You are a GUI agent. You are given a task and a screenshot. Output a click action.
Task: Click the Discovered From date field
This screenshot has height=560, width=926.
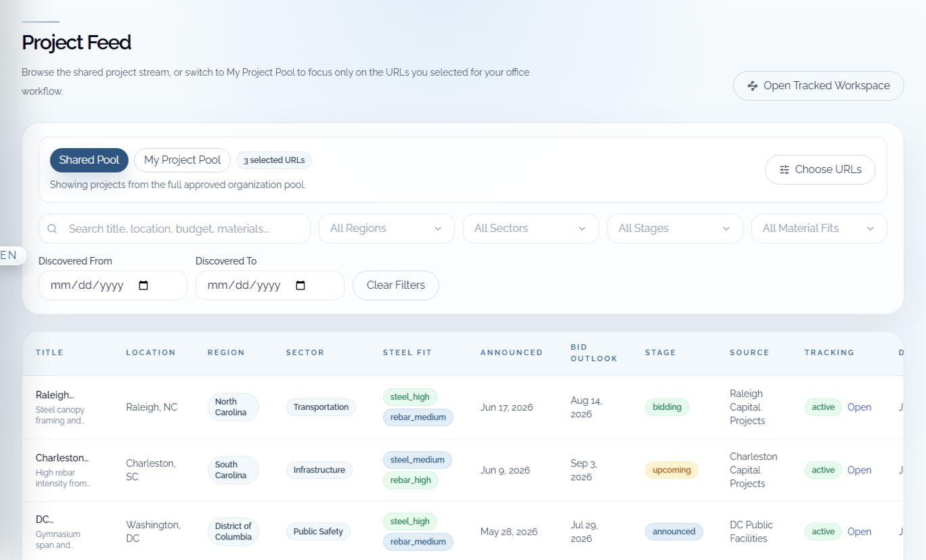point(112,285)
